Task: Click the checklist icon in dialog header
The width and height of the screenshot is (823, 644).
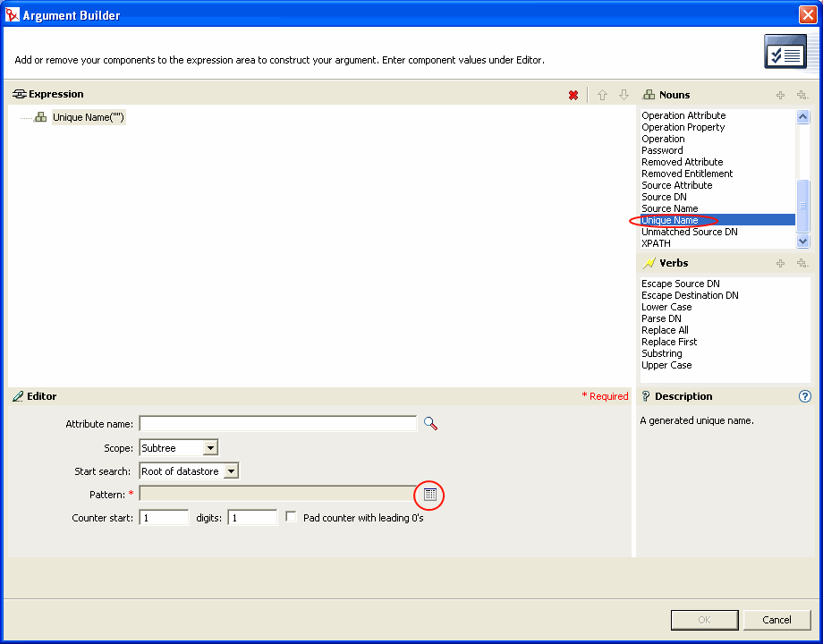Action: coord(785,52)
